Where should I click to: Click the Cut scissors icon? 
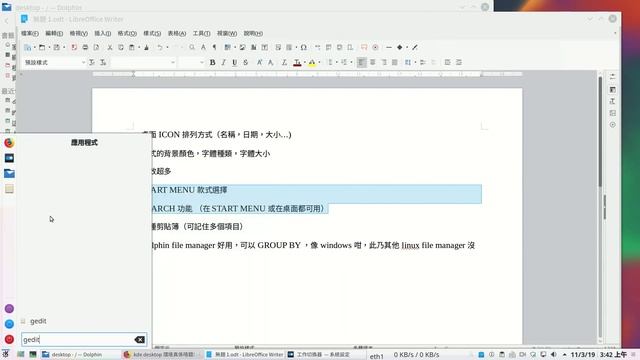tap(110, 47)
